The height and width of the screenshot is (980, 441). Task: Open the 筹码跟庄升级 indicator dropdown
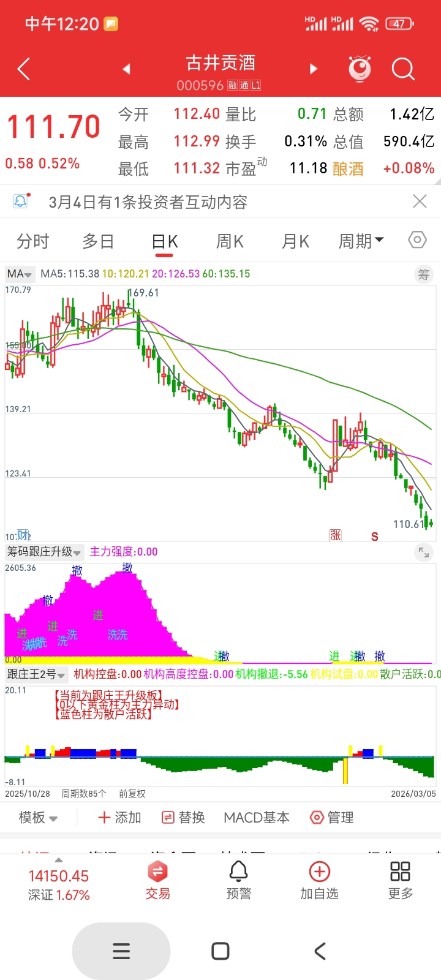[x=44, y=552]
